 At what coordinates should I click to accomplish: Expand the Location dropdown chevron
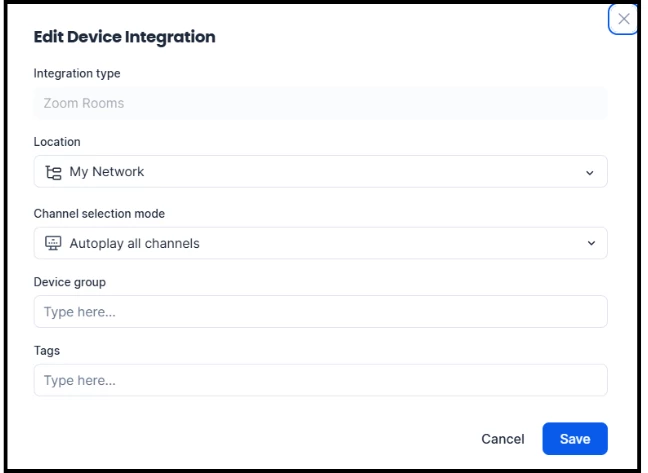590,173
